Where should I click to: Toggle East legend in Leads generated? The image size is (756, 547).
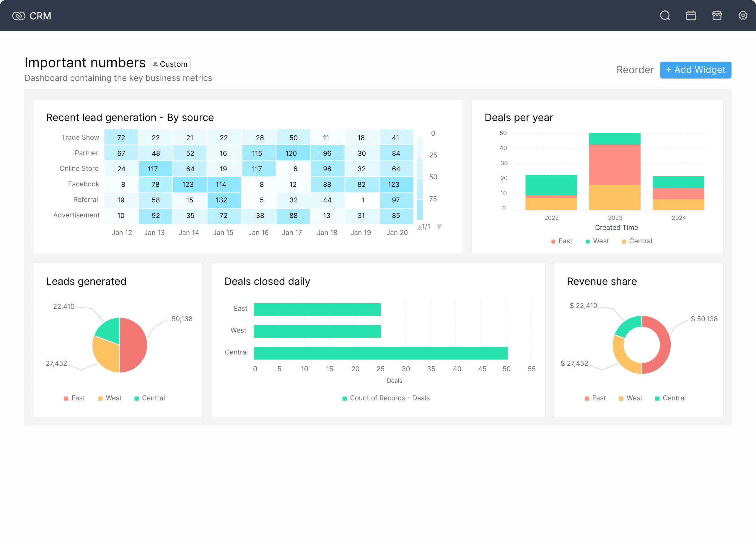coord(74,398)
